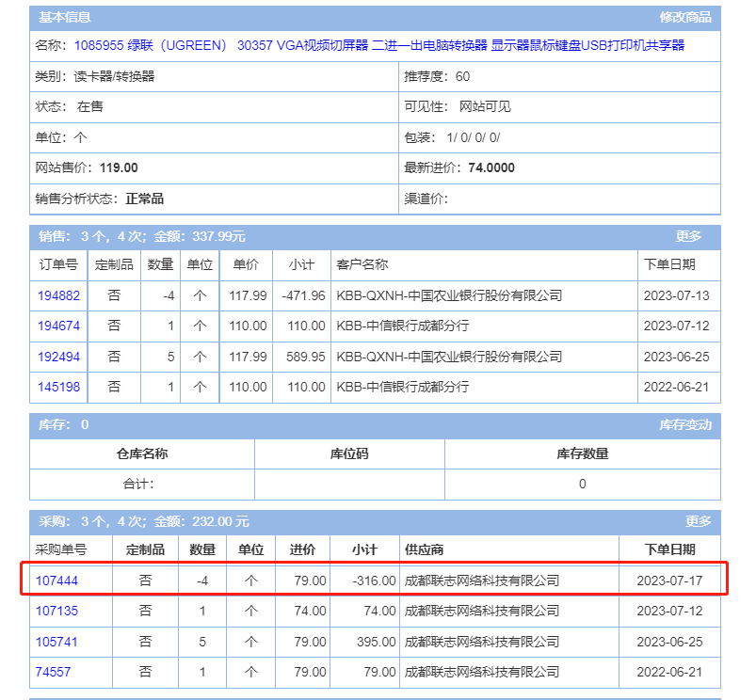Click visibility value 网站可见
The height and width of the screenshot is (700, 756).
click(485, 106)
